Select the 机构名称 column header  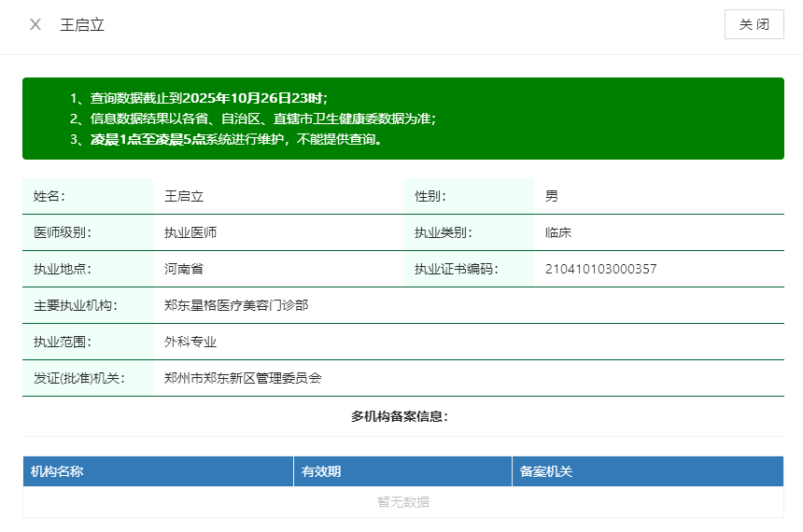(57, 471)
